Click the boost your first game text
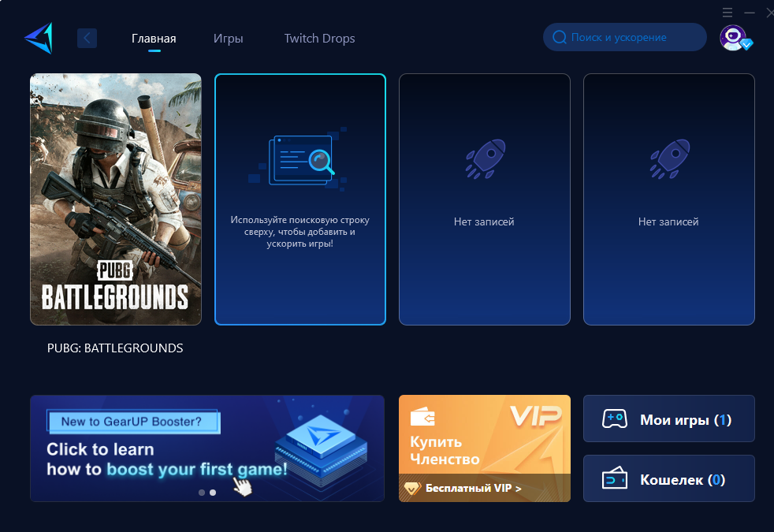The height and width of the screenshot is (532, 774). pyautogui.click(x=197, y=469)
